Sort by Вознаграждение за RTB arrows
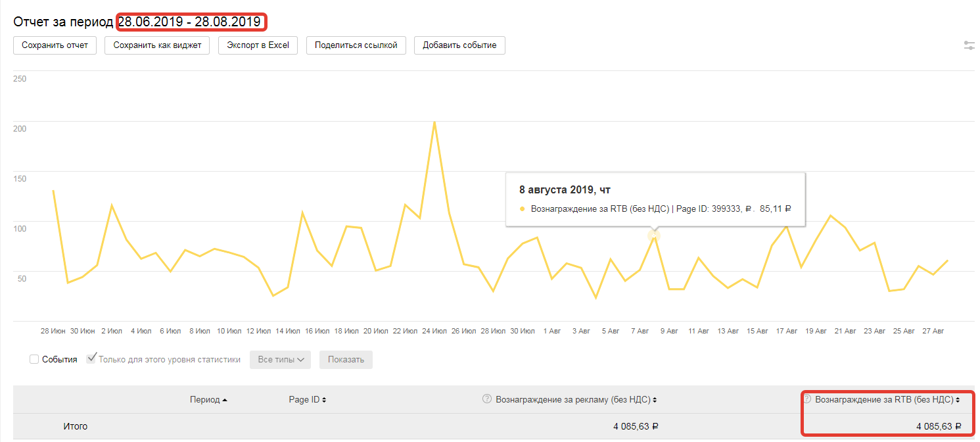Image resolution: width=980 pixels, height=442 pixels. 958,400
